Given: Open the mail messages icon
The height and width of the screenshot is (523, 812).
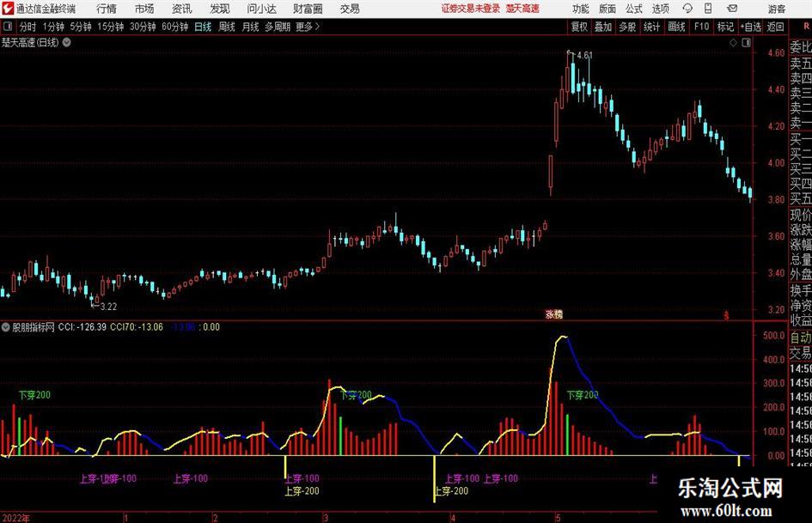Looking at the screenshot, I should click(732, 9).
